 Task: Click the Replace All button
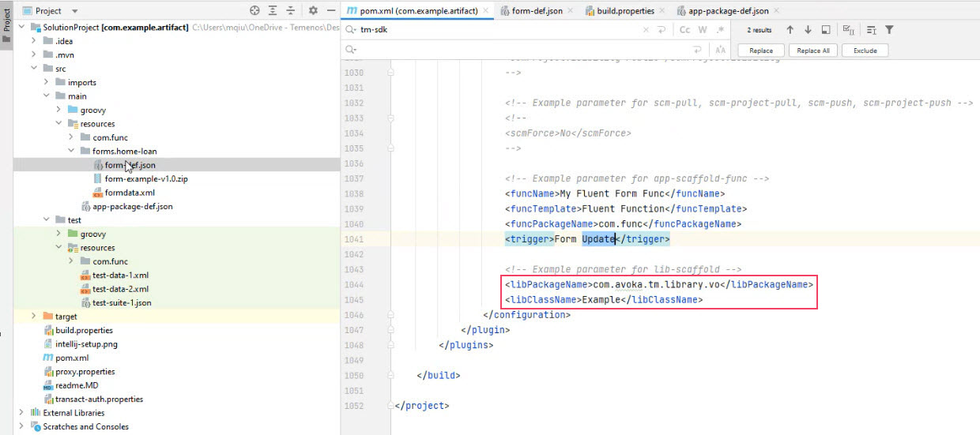pos(813,51)
